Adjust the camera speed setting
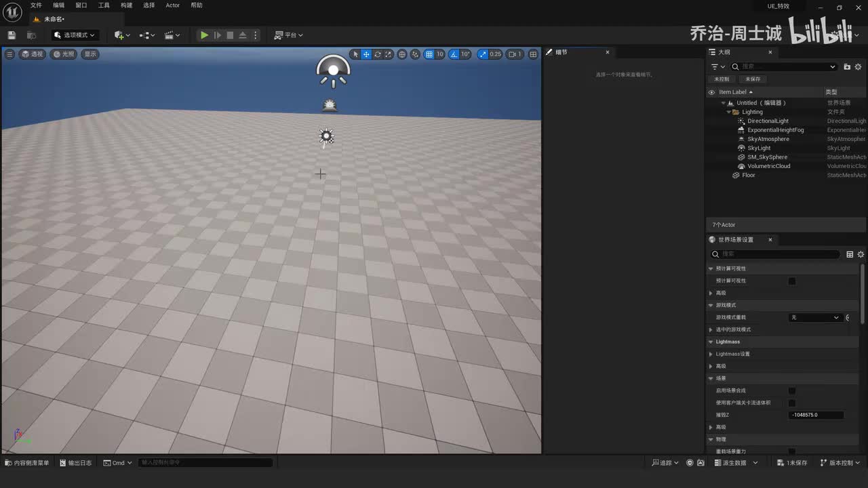The image size is (868, 488). point(515,54)
